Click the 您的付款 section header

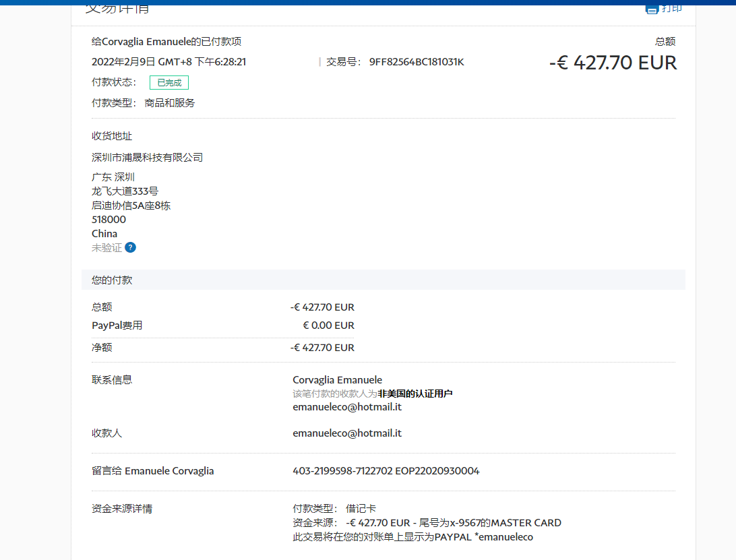tap(112, 280)
